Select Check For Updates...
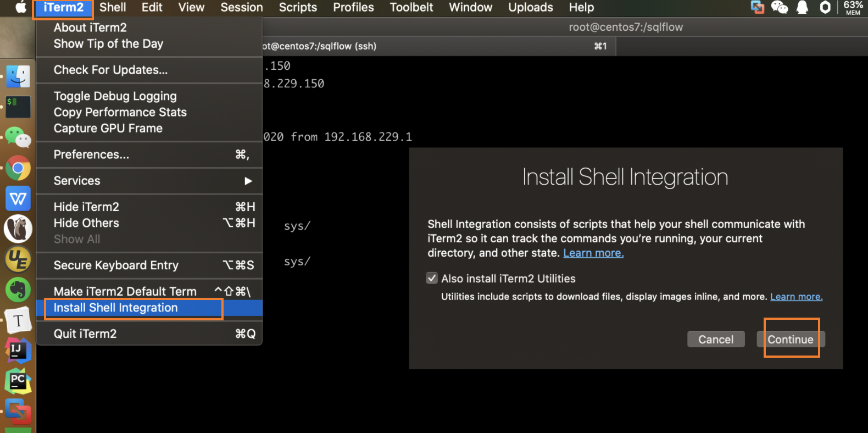 (149, 70)
